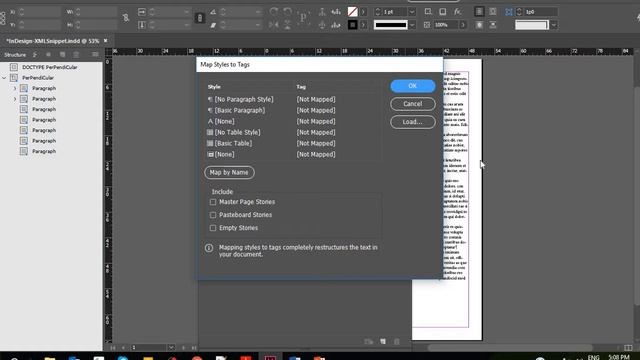Open tag dropdown for cell style [None]
640x360 pixels.
[x=316, y=154]
